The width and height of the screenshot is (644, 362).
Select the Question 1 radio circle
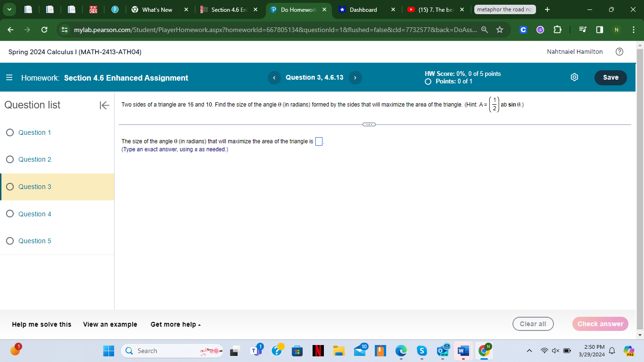click(x=10, y=132)
